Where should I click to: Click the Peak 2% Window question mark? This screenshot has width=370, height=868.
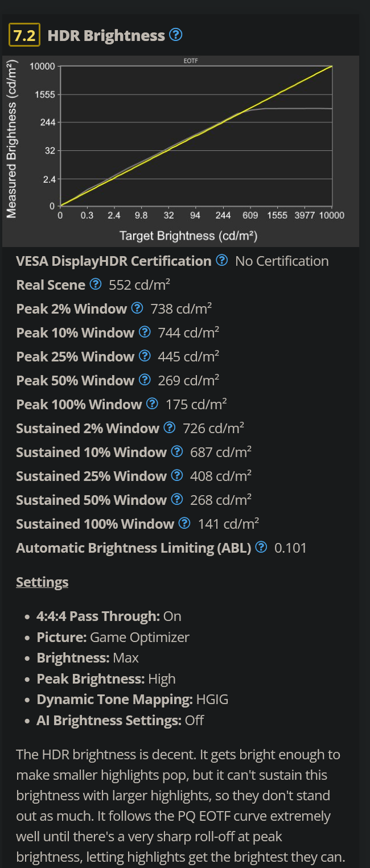pos(137,307)
